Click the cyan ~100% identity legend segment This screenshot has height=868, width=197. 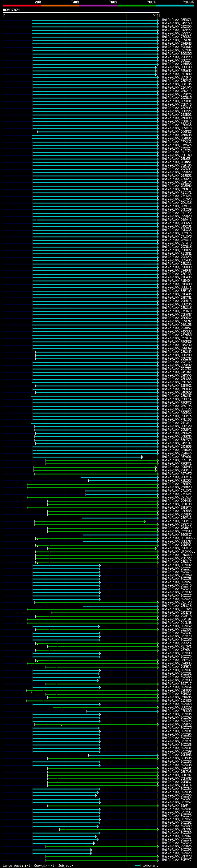click(175, 6)
